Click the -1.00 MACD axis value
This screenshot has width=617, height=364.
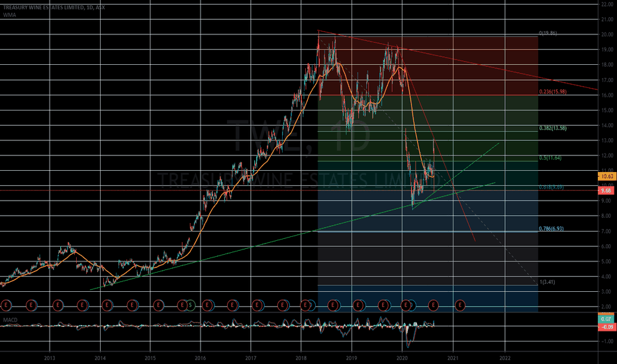click(607, 341)
